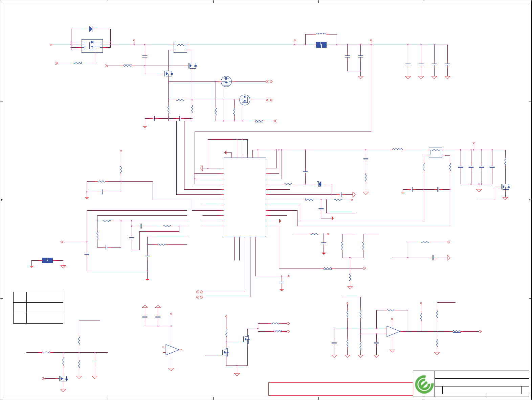Viewport: 532px width, 400px height.
Task: Select the large central IC rectangle
Action: coord(245,197)
